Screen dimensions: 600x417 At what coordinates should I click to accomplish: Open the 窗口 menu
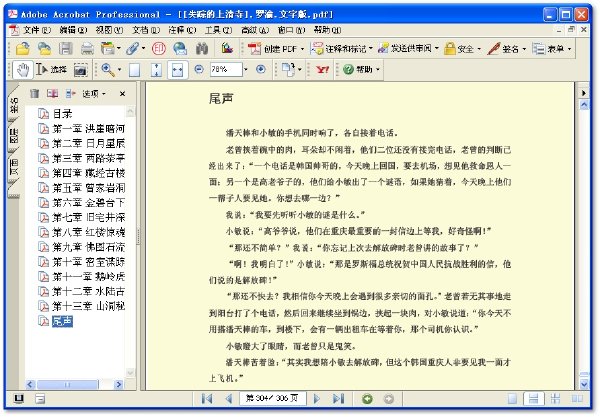point(291,30)
